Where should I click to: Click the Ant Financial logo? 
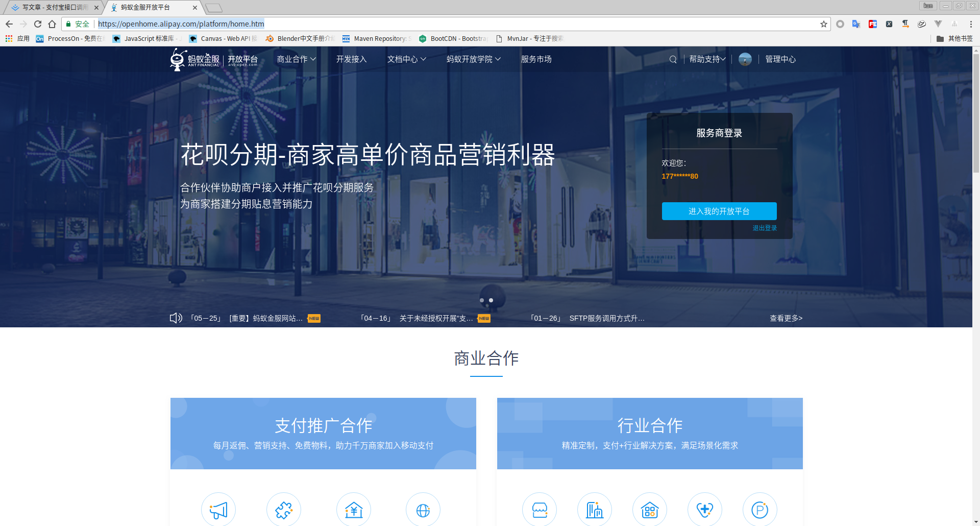point(214,60)
